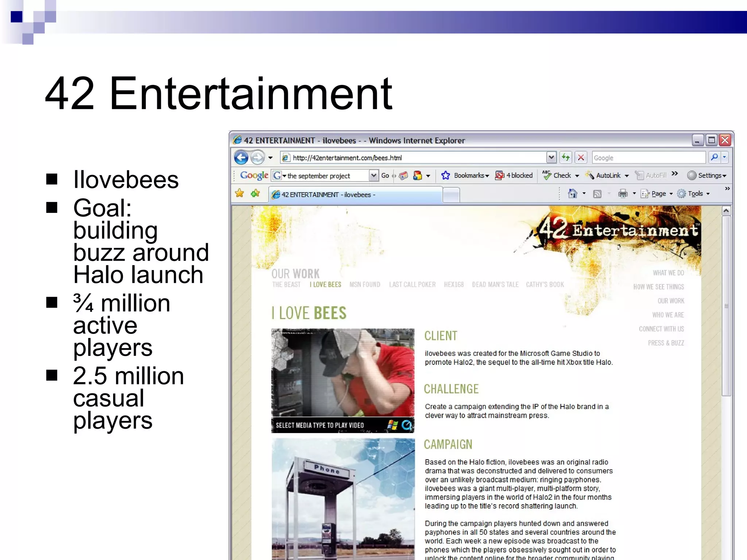Click the browser Back arrow button

pos(241,158)
